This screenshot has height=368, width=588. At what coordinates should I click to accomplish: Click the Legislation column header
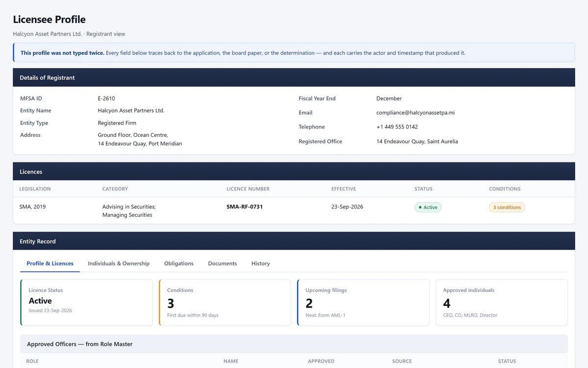(35, 189)
